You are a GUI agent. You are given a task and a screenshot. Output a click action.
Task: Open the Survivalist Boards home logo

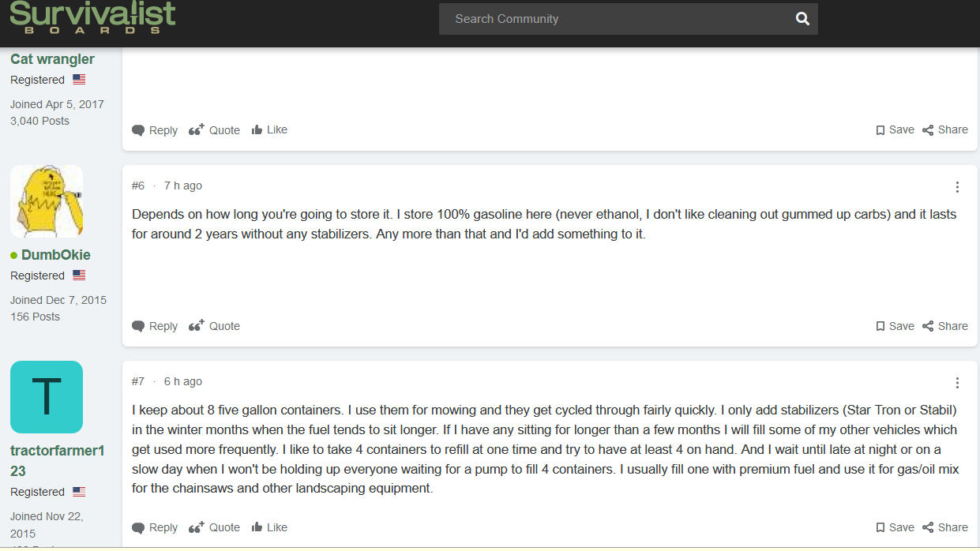coord(92,17)
